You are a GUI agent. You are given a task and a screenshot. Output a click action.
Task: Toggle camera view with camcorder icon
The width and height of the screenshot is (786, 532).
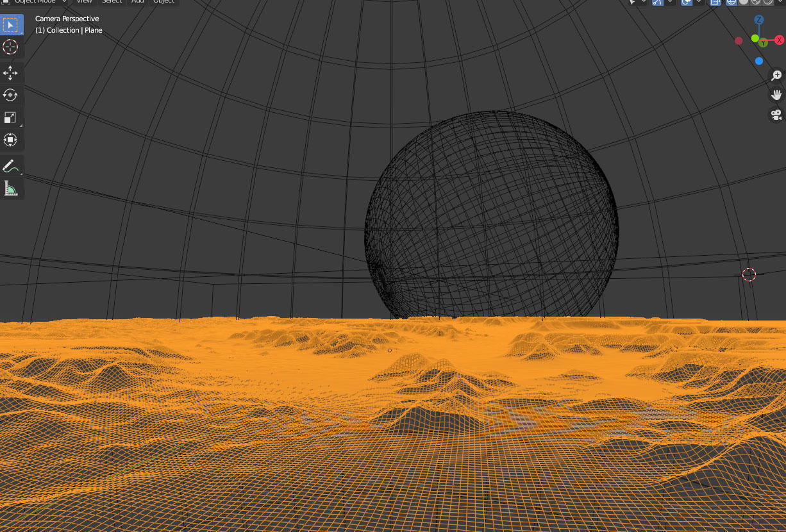(x=776, y=115)
